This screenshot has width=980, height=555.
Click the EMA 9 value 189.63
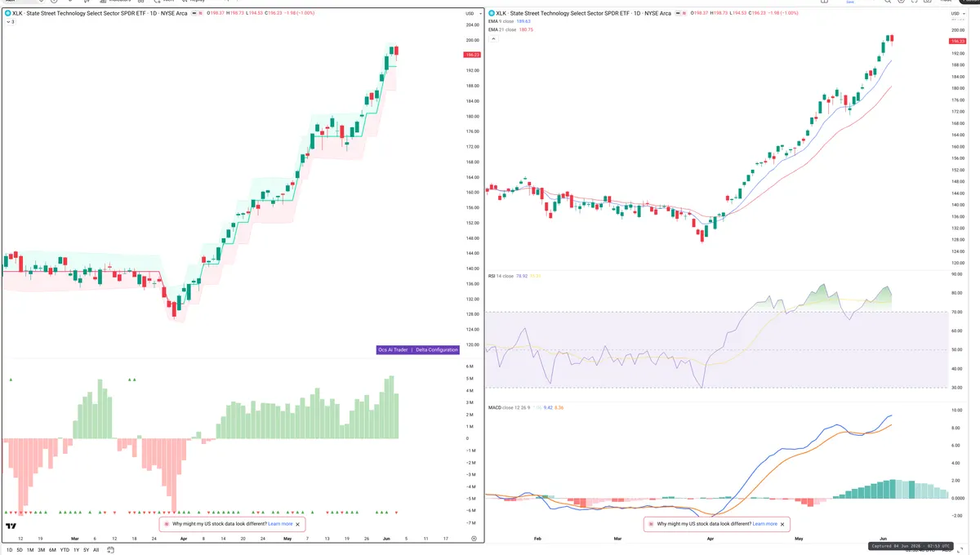[x=524, y=21]
